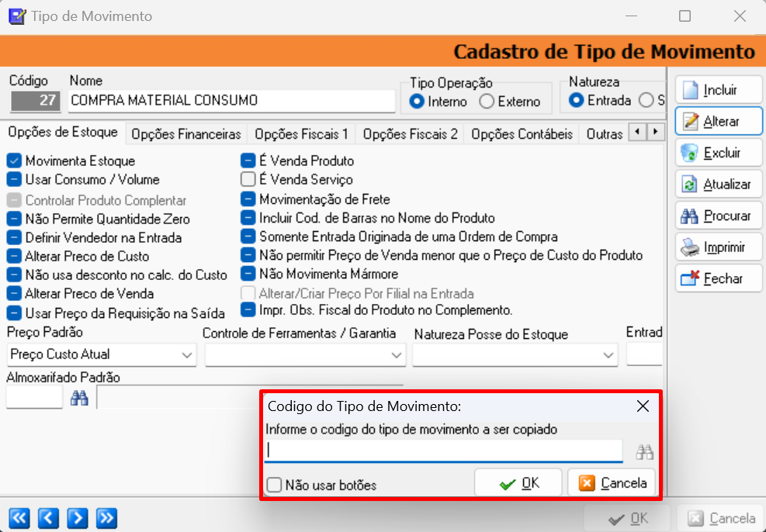Toggle Alterar Preco de Custo checkbox
Image resolution: width=766 pixels, height=532 pixels.
pos(14,256)
